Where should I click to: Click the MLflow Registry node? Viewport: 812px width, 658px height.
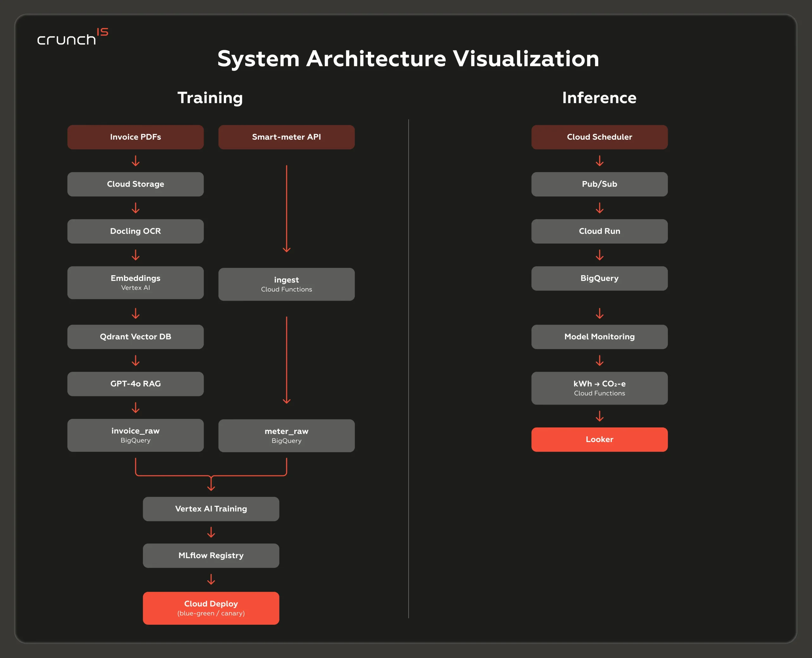[x=211, y=556]
